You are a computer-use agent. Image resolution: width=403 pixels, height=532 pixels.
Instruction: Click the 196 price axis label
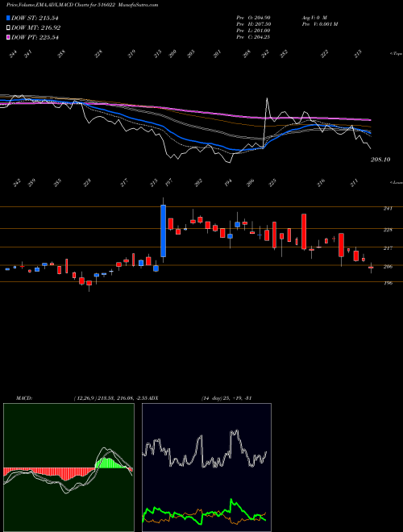[x=388, y=283]
